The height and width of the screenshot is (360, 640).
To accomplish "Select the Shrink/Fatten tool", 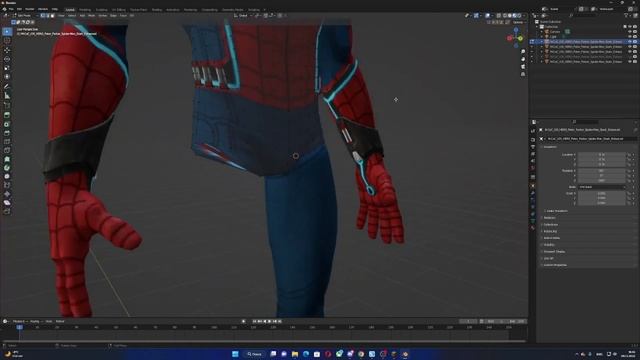I will pyautogui.click(x=7, y=194).
